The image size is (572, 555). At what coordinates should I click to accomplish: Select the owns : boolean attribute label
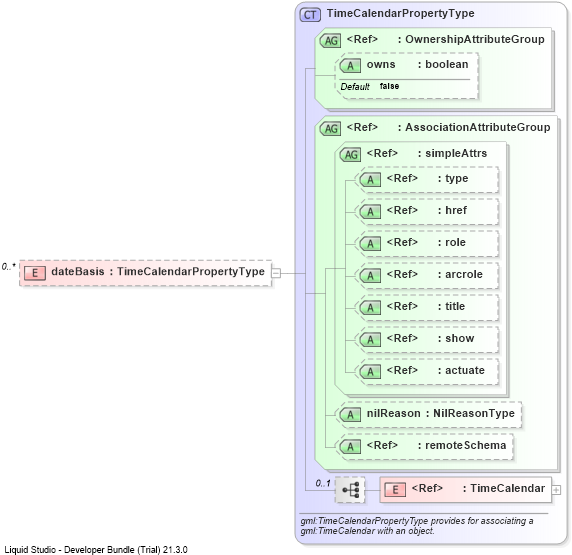click(417, 65)
